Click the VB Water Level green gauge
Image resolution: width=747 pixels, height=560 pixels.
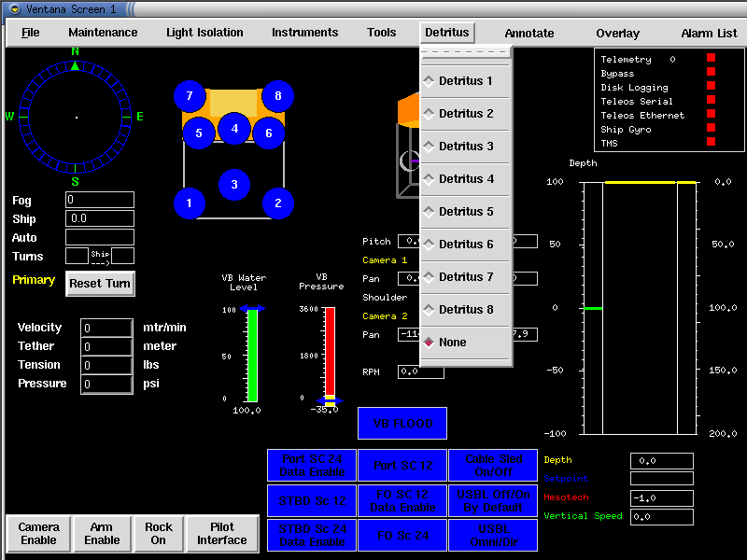tap(252, 356)
